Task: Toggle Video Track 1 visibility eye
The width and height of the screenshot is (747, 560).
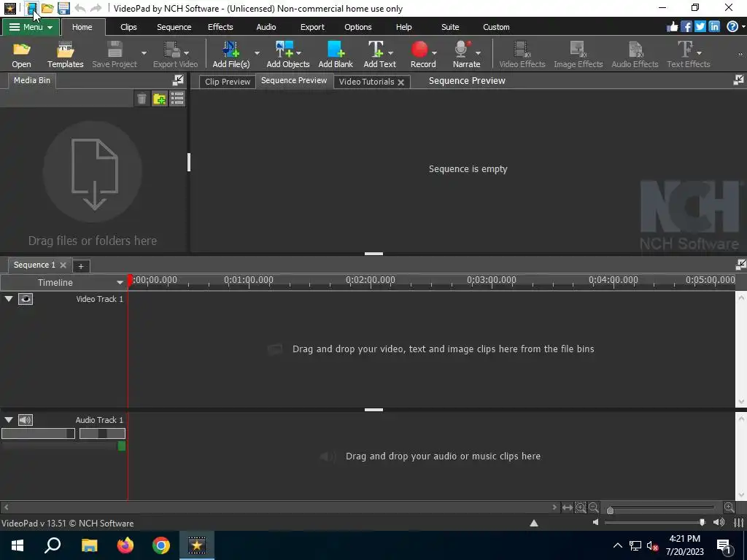Action: click(26, 299)
